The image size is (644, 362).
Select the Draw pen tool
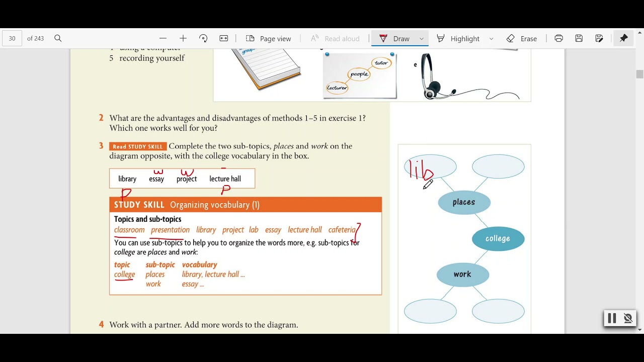(394, 38)
